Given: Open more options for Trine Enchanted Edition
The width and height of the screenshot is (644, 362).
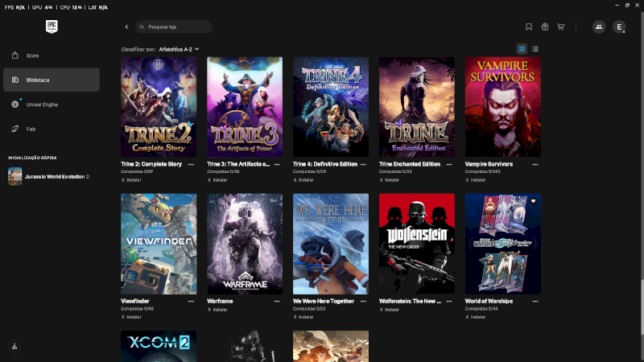Looking at the screenshot, I should click(x=449, y=164).
